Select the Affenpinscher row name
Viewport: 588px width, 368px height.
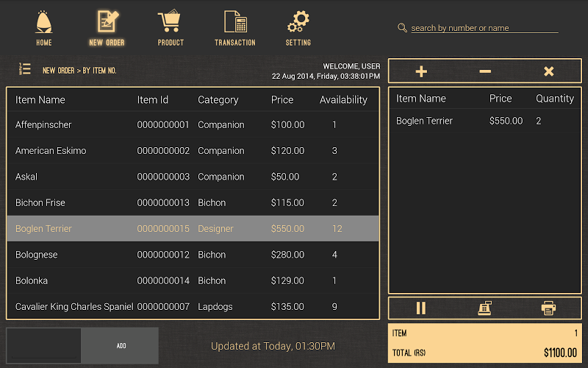43,124
